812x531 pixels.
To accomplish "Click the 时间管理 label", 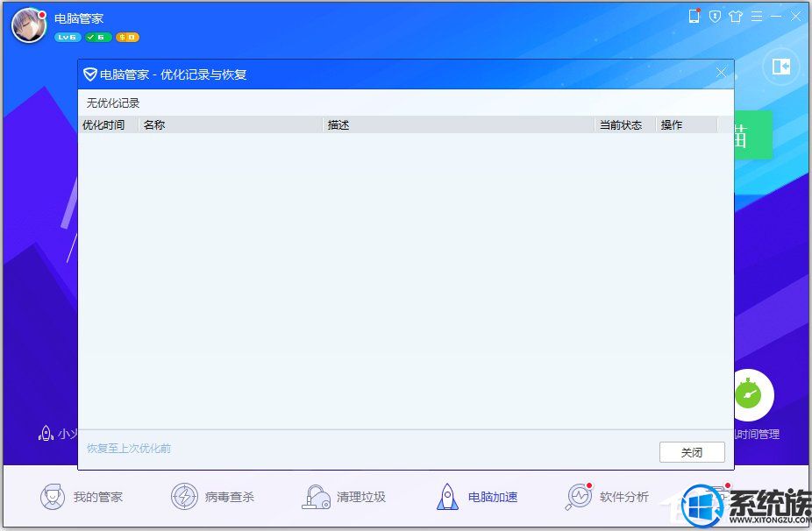I will click(x=757, y=435).
